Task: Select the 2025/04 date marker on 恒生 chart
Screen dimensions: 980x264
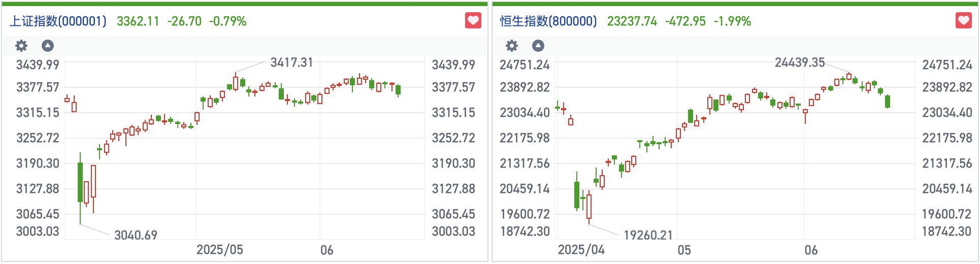Action: [x=581, y=250]
